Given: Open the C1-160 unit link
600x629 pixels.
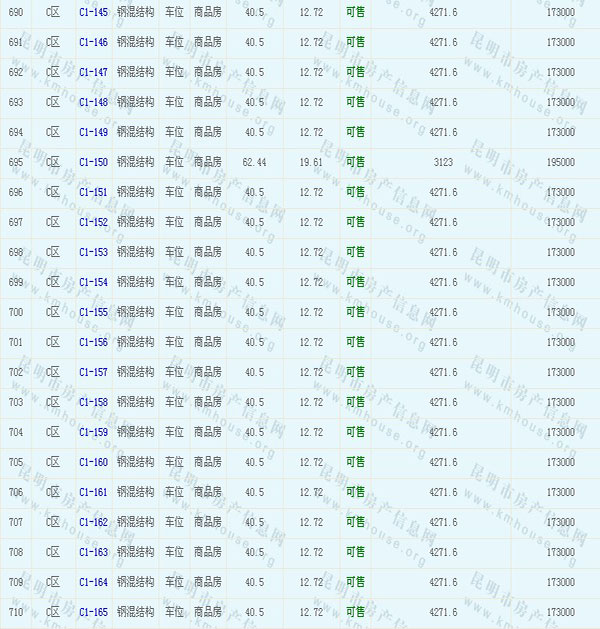Looking at the screenshot, I should tap(93, 463).
